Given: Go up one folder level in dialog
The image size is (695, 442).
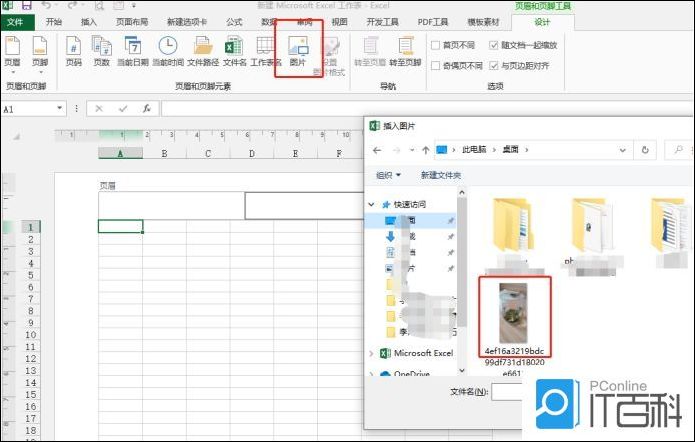Looking at the screenshot, I should click(426, 150).
